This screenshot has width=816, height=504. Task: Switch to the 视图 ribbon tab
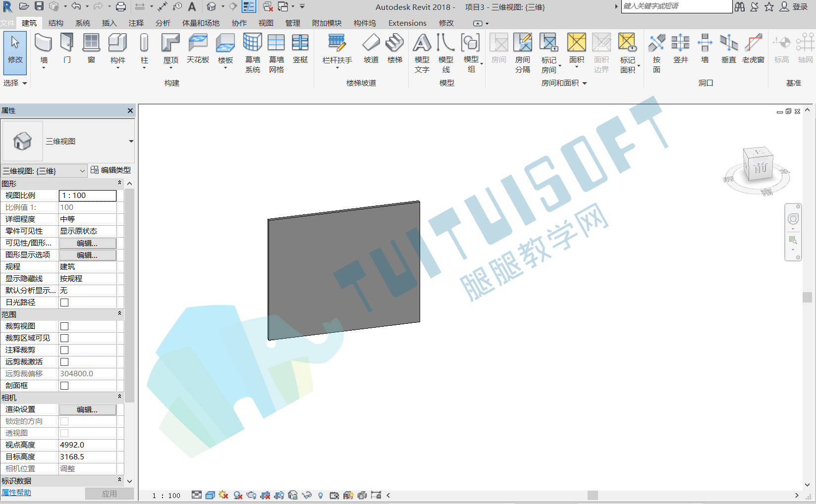[x=266, y=23]
